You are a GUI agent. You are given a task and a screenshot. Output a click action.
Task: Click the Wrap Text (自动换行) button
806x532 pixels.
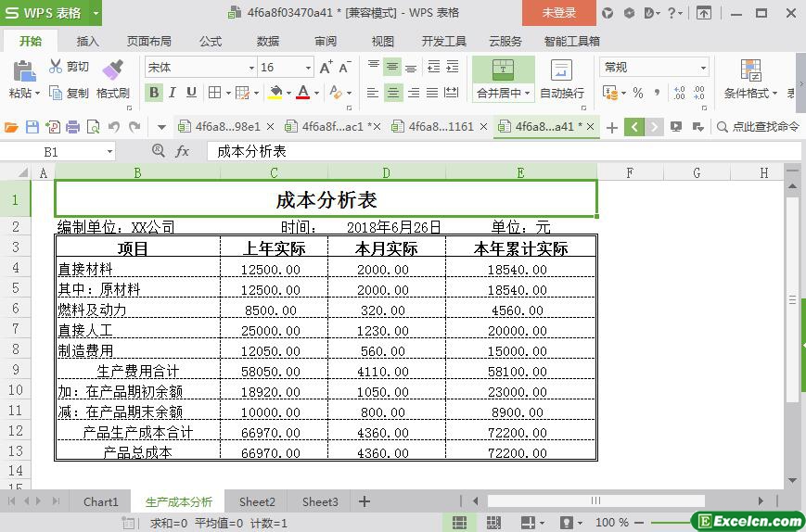(x=562, y=80)
